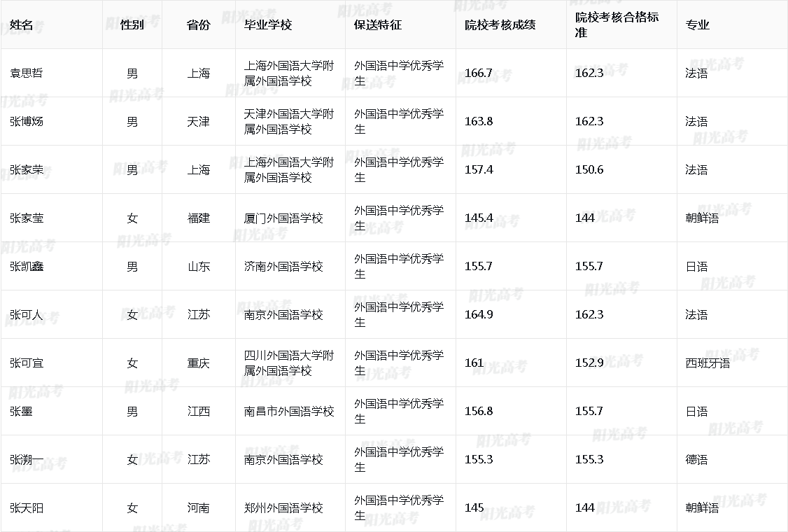Click standard 144 in 张天阳's row
The height and width of the screenshot is (532, 788).
pos(584,507)
